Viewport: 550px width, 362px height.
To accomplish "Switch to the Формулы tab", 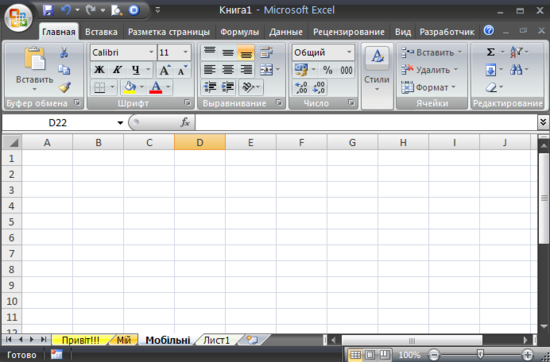I will tap(240, 32).
